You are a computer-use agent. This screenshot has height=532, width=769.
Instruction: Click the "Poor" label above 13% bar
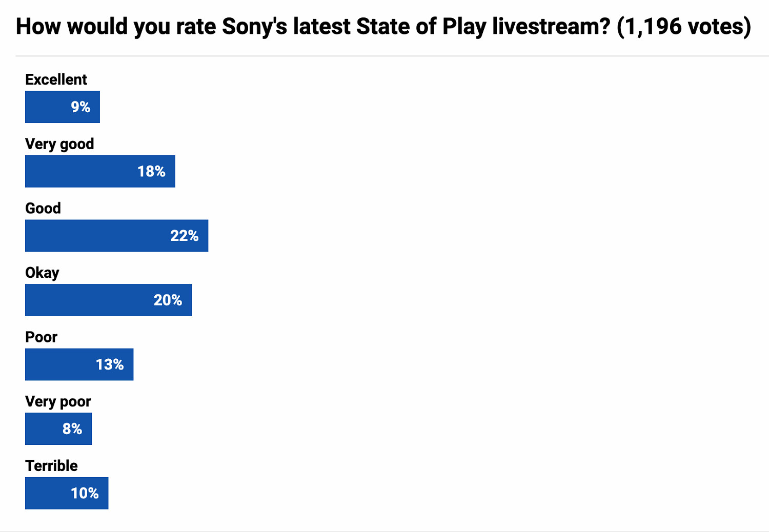[41, 337]
